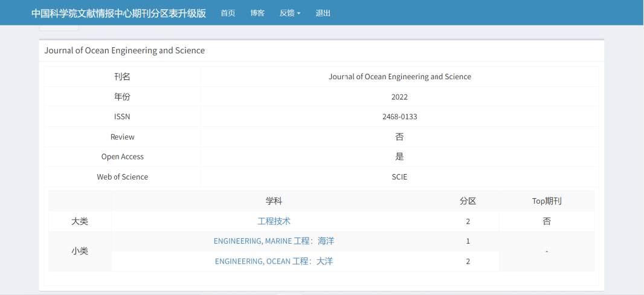Click the SCIE value in Web of Science row
Screen dimensions: 644x295
click(399, 177)
